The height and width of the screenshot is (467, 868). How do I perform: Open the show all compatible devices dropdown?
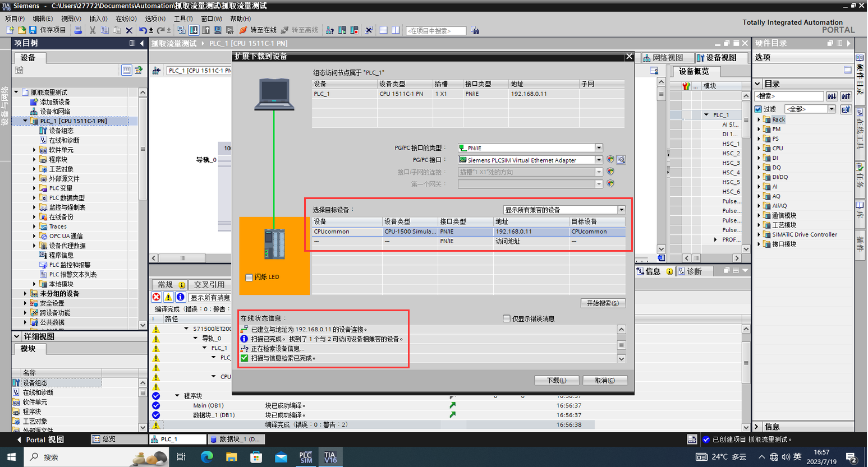click(x=622, y=210)
